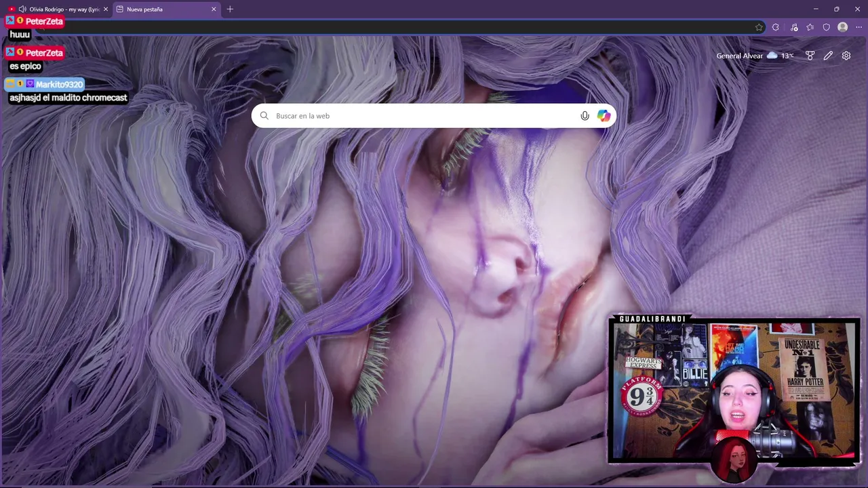
Task: Open the General Alvear weather location
Action: pyautogui.click(x=739, y=56)
